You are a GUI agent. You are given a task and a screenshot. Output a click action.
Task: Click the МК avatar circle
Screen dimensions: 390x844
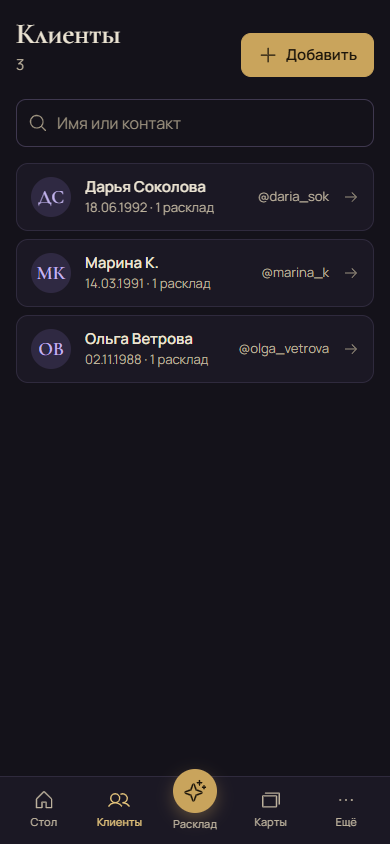51,273
